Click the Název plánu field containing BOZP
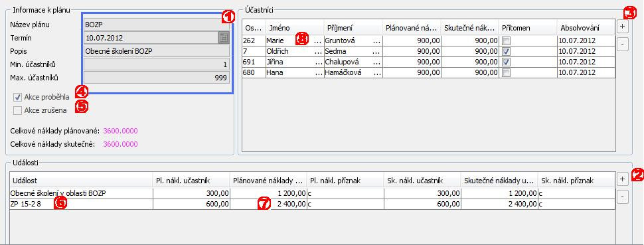644x245 pixels. tap(157, 25)
